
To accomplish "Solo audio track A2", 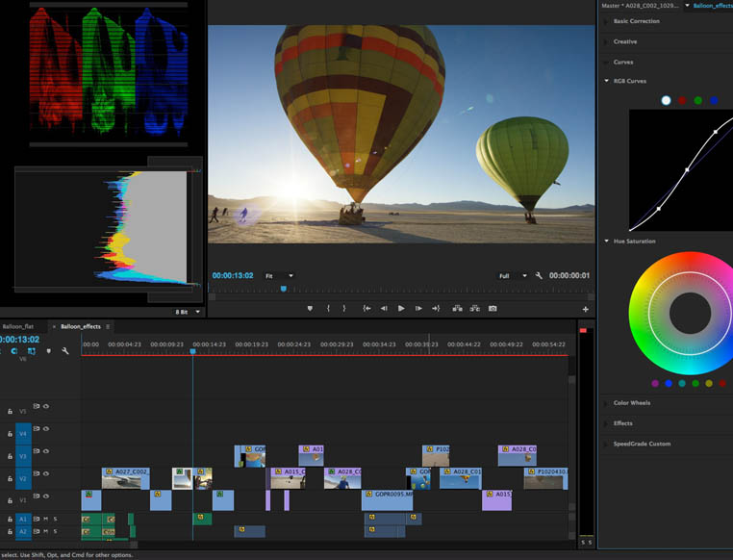I will point(55,531).
